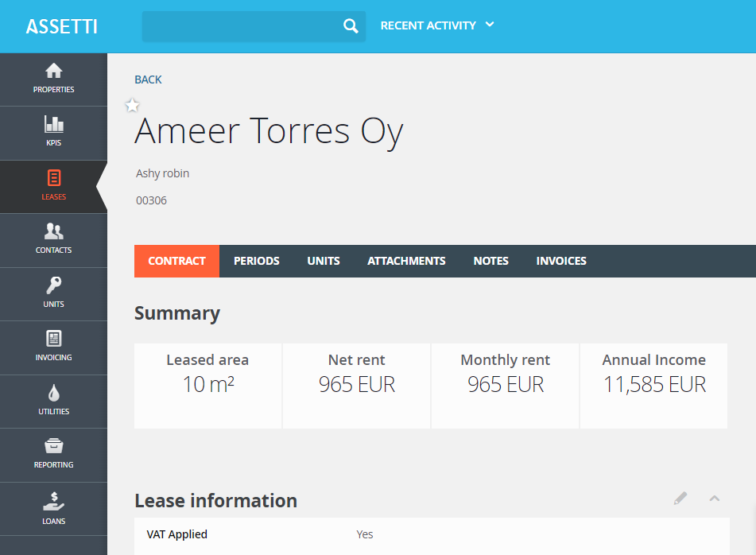Screen dimensions: 756x555
Task: Open the Attachments tab
Action: tap(406, 261)
